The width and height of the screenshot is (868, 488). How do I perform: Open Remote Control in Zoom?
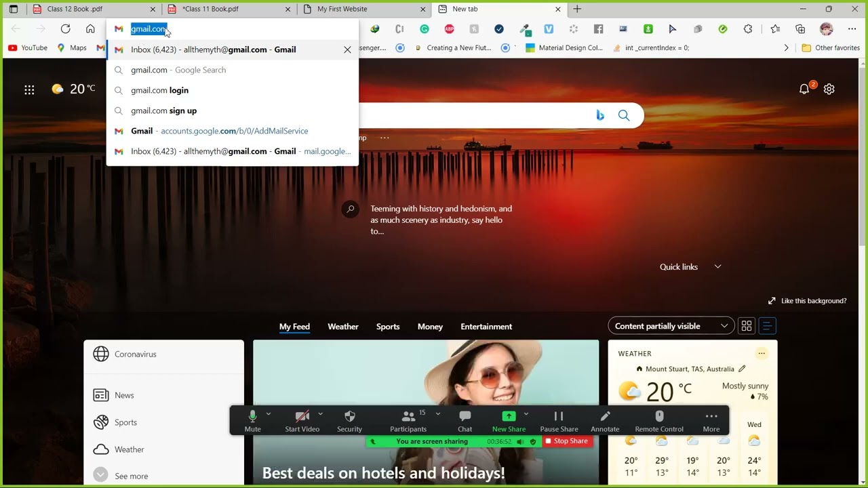coord(659,421)
